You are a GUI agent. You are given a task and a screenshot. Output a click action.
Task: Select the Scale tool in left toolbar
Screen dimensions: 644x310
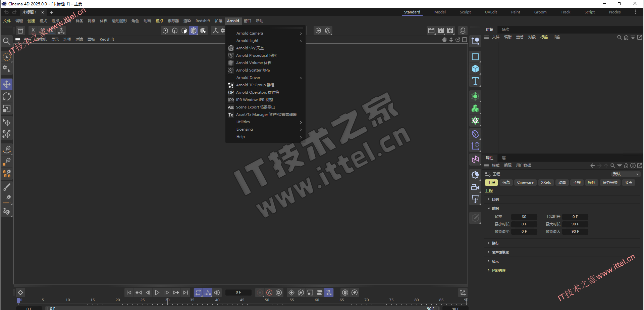coord(7,109)
